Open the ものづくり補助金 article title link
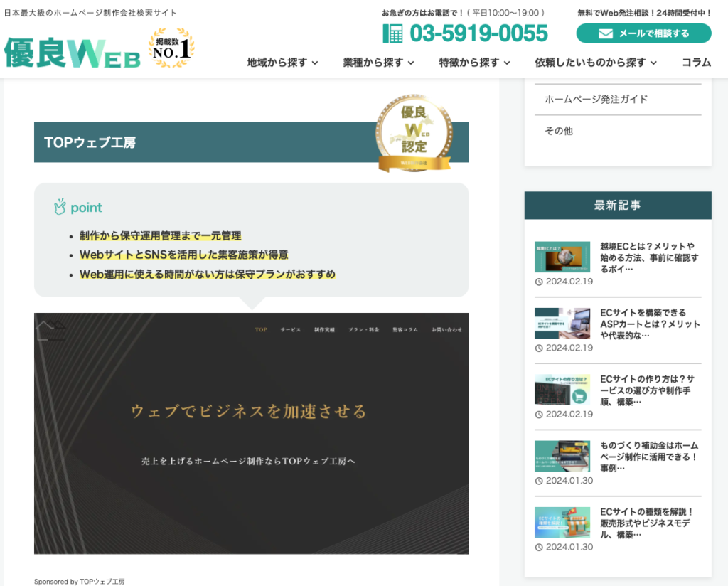728x586 pixels. tap(649, 457)
